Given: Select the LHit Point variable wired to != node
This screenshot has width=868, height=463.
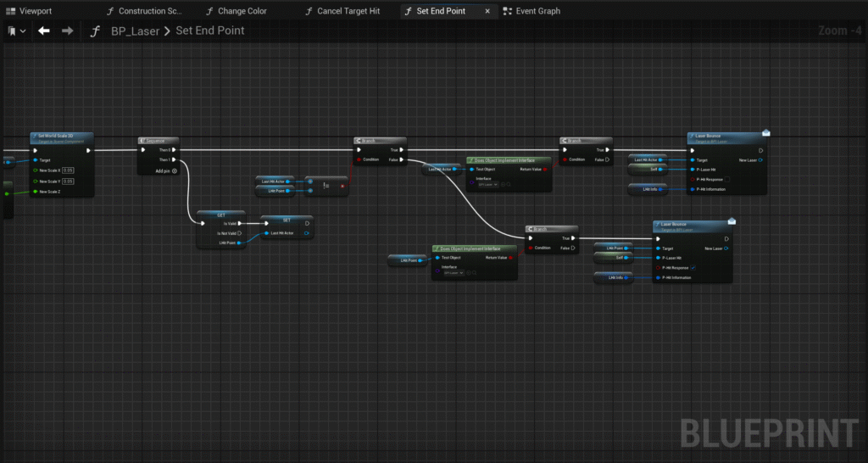Looking at the screenshot, I should tap(277, 191).
